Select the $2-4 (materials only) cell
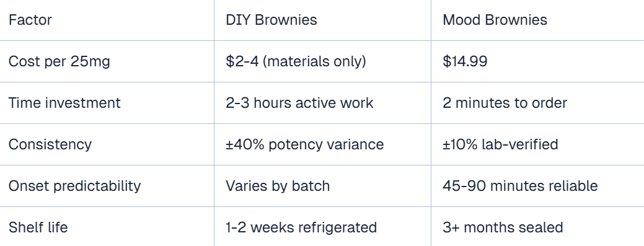Screen dimensions: 644x246 [x=296, y=61]
